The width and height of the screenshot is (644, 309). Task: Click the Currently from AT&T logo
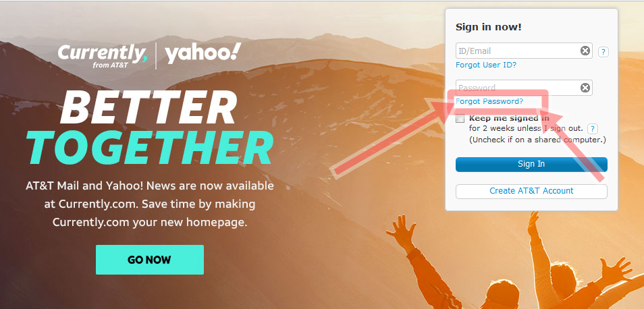coord(102,56)
